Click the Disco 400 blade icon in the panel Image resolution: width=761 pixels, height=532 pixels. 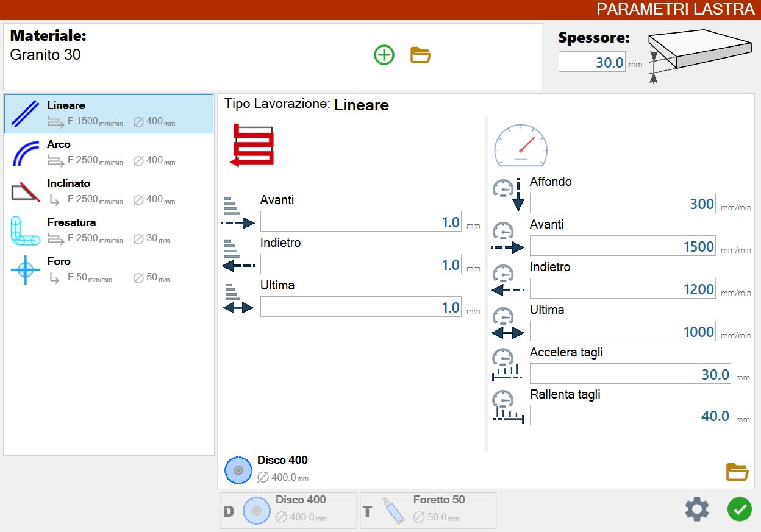[238, 470]
